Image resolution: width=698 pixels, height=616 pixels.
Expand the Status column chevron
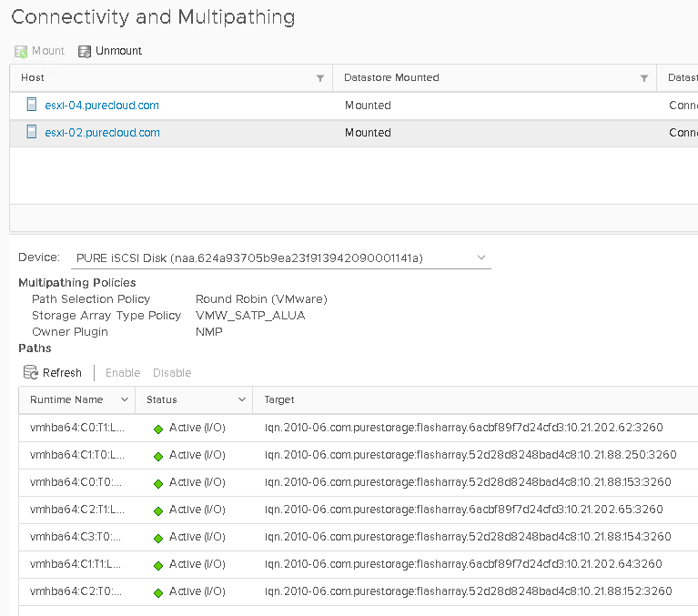pyautogui.click(x=242, y=399)
